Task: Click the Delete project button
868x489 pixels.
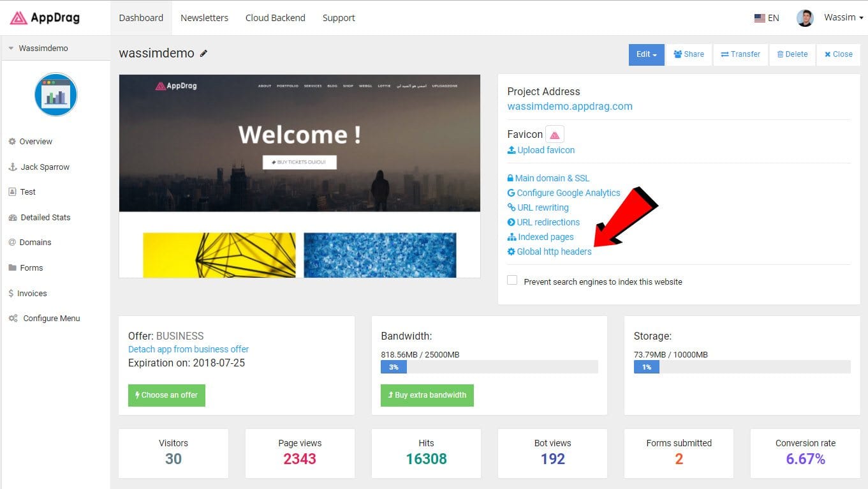Action: click(792, 54)
